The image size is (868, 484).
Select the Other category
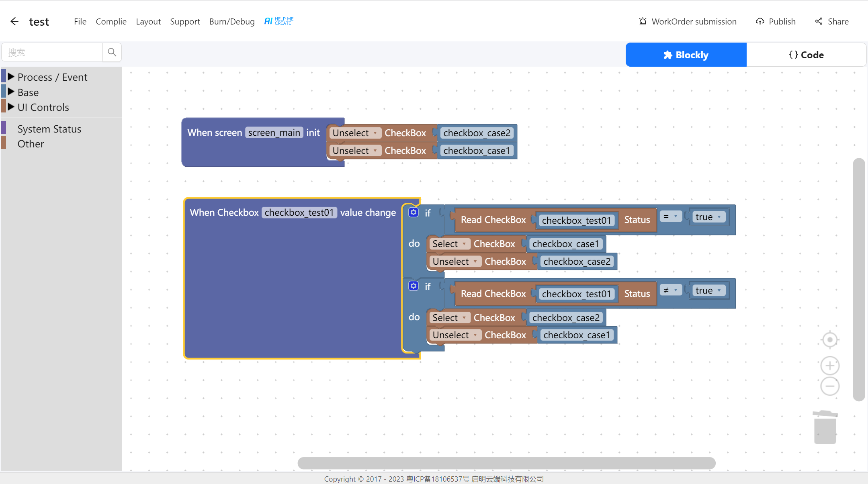31,144
